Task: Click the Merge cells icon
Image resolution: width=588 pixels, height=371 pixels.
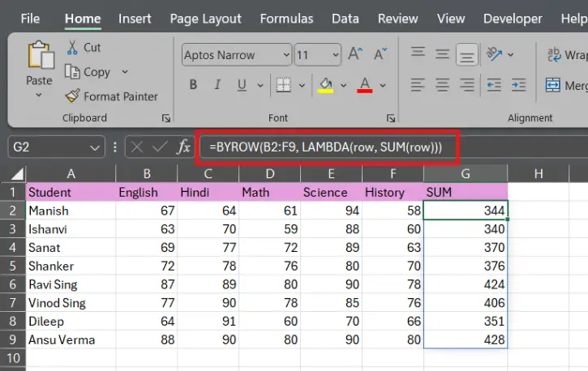Action: click(553, 85)
